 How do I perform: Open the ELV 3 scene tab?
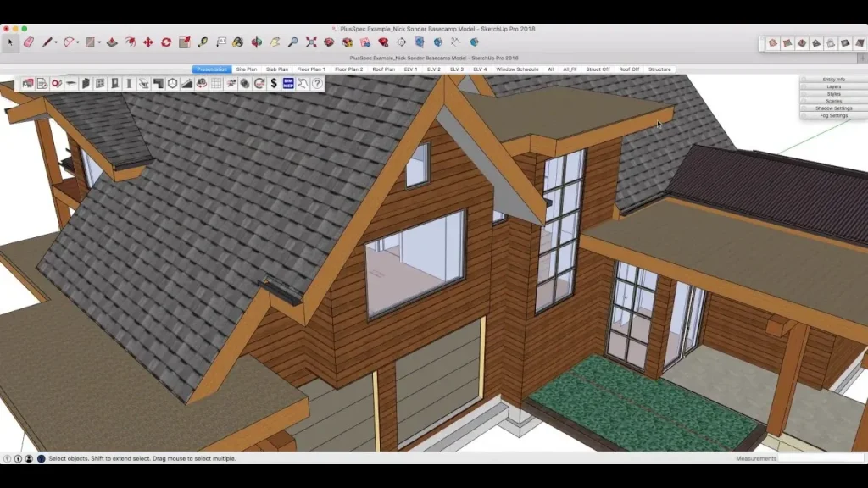(457, 69)
